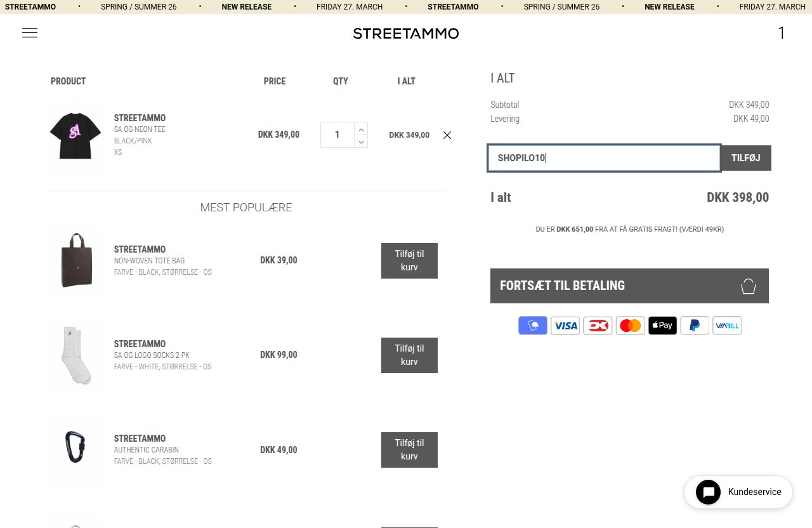812x528 pixels.
Task: Open the cart counter showing 1
Action: point(782,33)
